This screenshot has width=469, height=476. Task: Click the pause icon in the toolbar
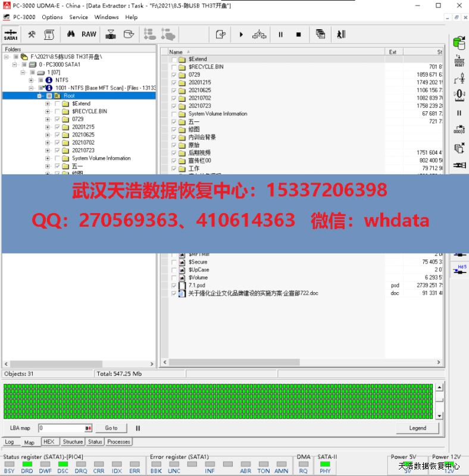[x=280, y=35]
